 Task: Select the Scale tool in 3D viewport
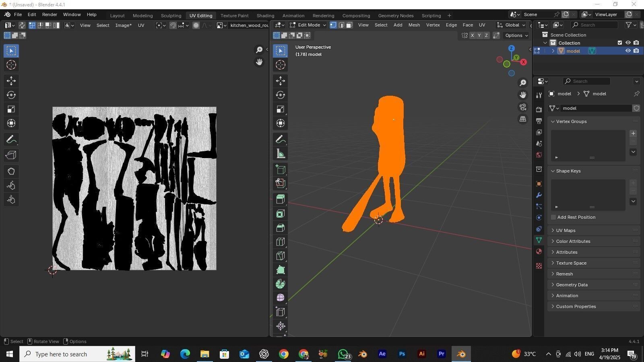(281, 109)
